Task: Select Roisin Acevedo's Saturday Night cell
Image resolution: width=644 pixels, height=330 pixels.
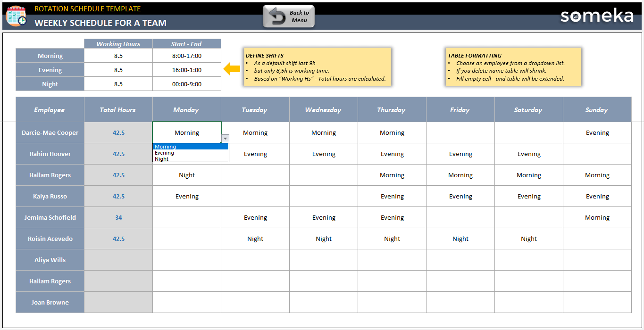Action: click(529, 239)
